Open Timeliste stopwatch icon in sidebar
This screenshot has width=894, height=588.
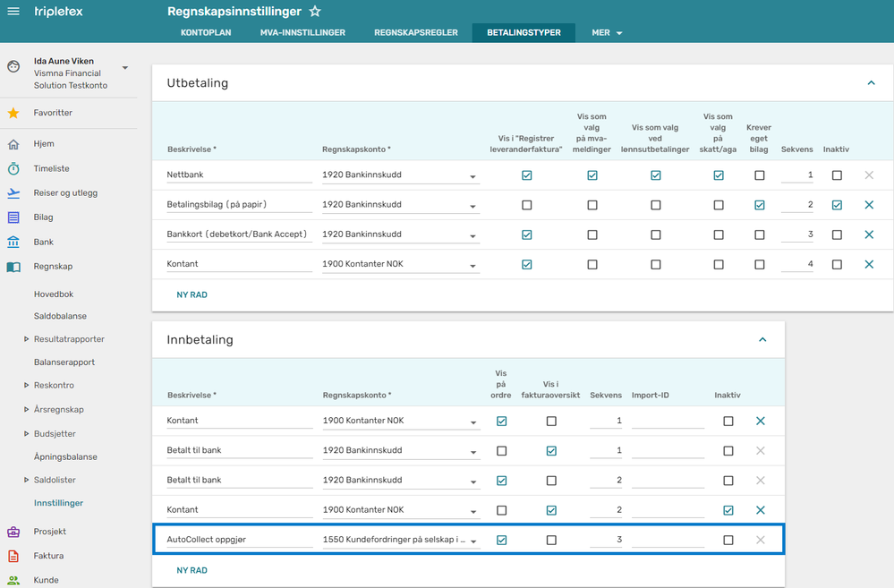point(13,169)
